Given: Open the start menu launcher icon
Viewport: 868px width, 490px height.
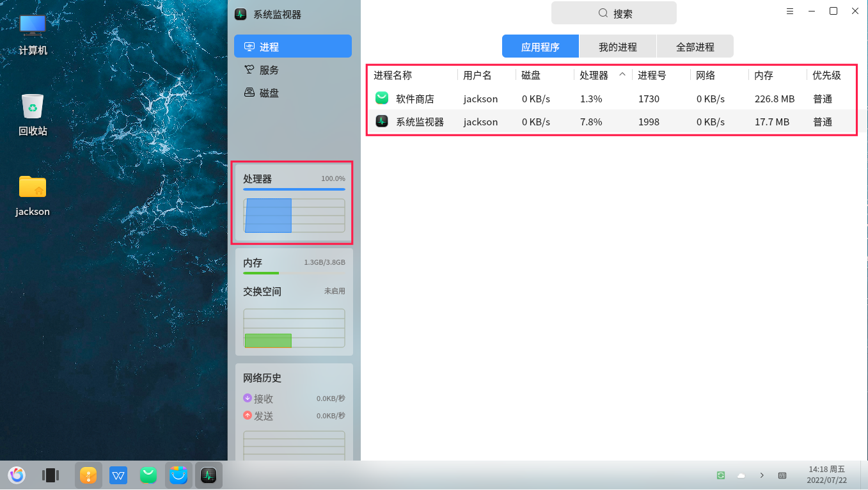Looking at the screenshot, I should coord(17,475).
